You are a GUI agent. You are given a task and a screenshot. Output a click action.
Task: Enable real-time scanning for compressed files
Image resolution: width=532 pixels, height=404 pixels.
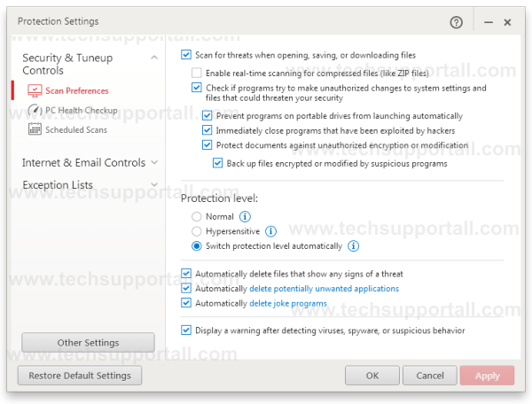coord(197,73)
